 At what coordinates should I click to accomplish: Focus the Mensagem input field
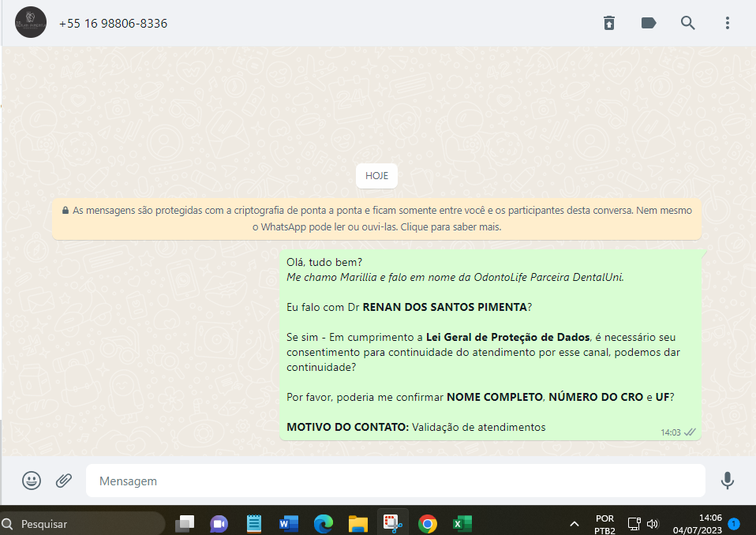[x=395, y=481]
